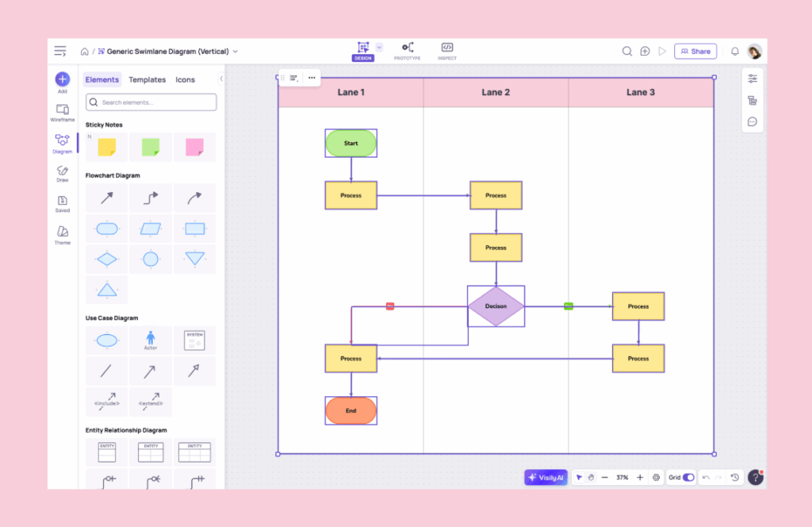Viewport: 812px width, 527px height.
Task: Select the hand pan tool
Action: click(x=591, y=477)
